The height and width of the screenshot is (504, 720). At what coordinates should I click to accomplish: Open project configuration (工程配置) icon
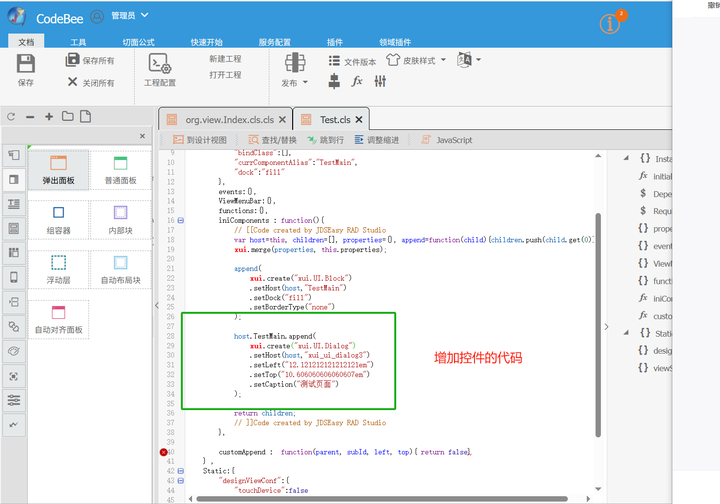click(x=160, y=63)
